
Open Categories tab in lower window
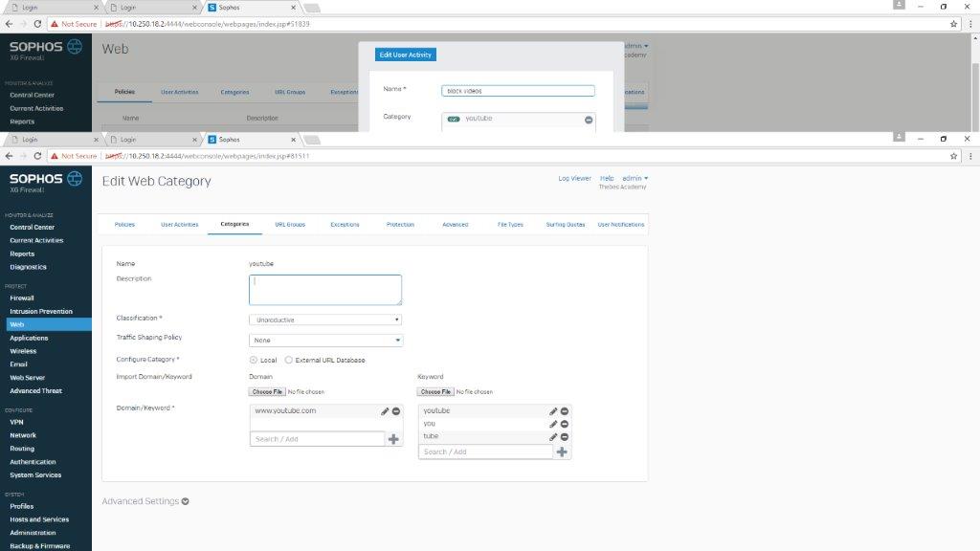click(234, 224)
